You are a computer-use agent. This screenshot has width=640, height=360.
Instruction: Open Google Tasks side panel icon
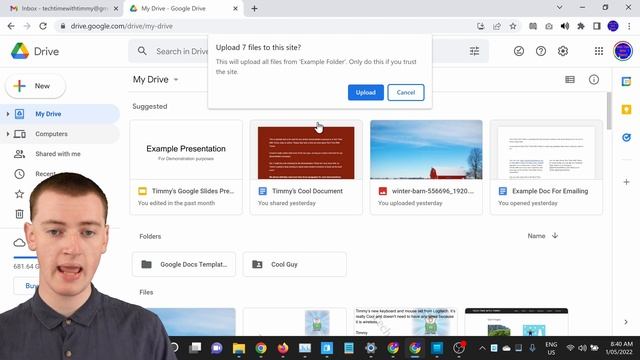click(626, 137)
